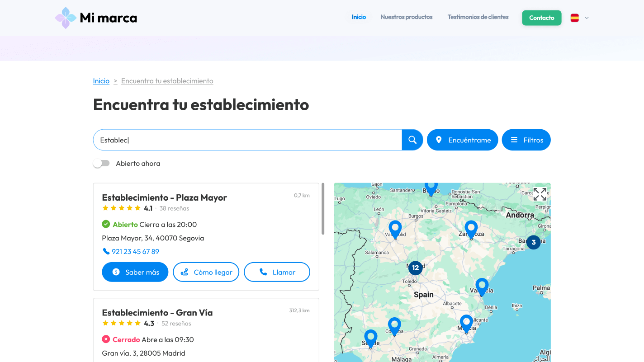The height and width of the screenshot is (362, 644).
Task: Click the Spanish flag language icon
Action: [575, 18]
